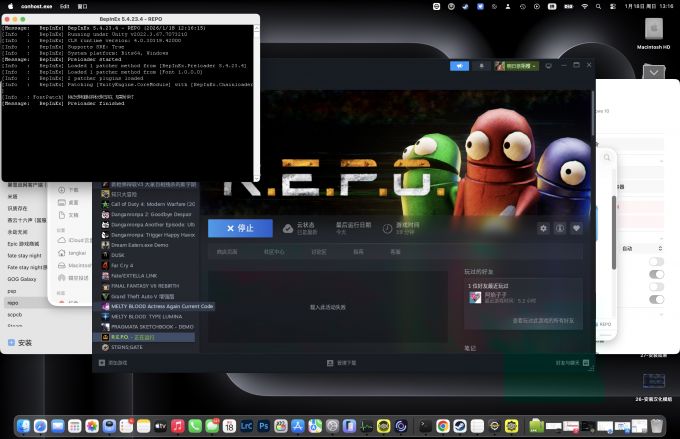This screenshot has height=439, width=680.
Task: Open the Community Hub (社区中心) tab
Action: [x=273, y=252]
